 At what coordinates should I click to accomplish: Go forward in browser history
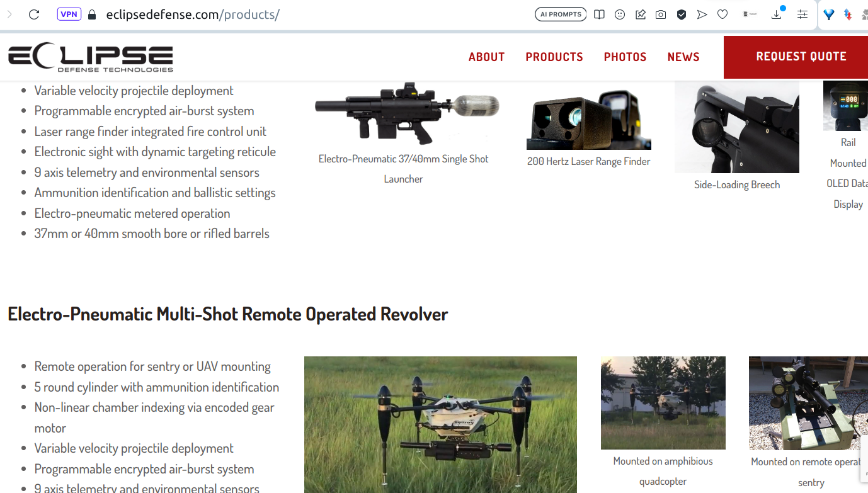click(9, 14)
